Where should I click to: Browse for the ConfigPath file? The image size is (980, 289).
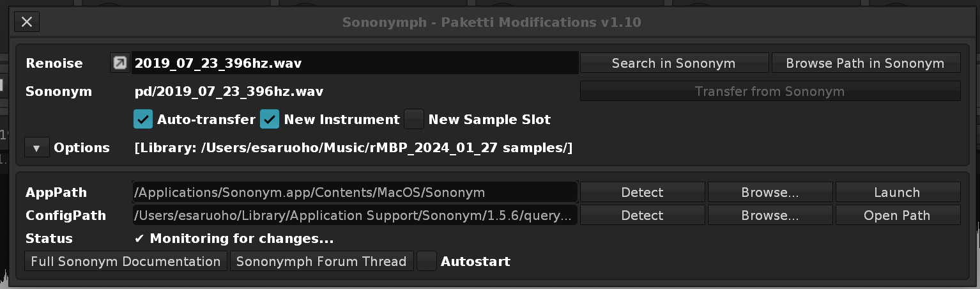tap(770, 215)
